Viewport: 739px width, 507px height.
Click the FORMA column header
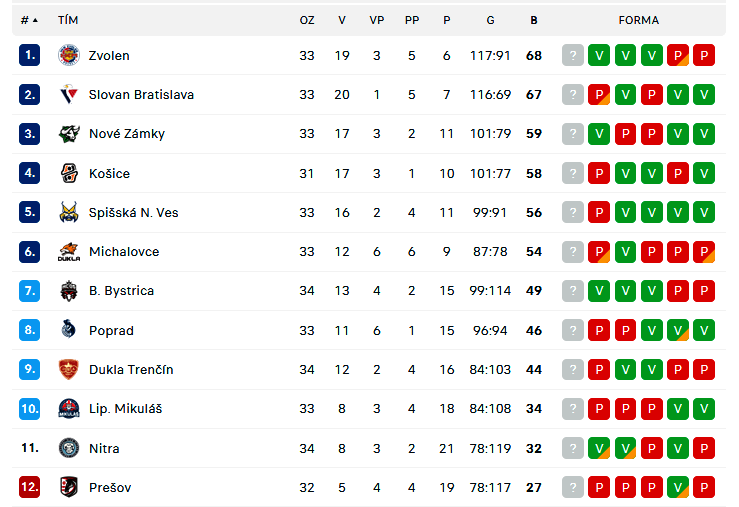639,20
